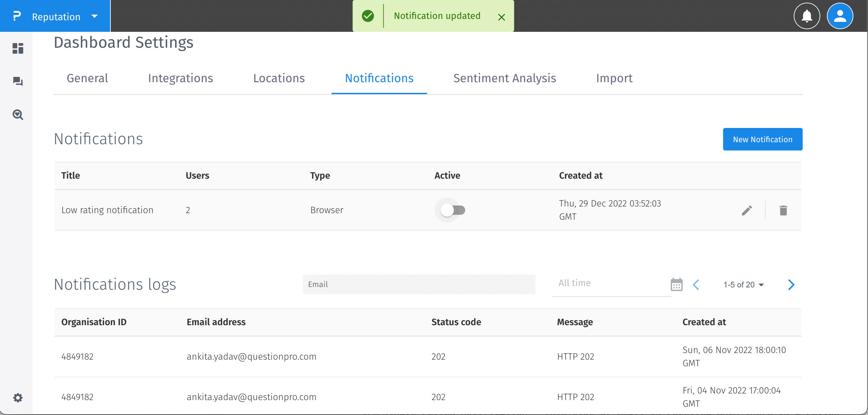Dismiss the Notification updated toast

click(501, 17)
